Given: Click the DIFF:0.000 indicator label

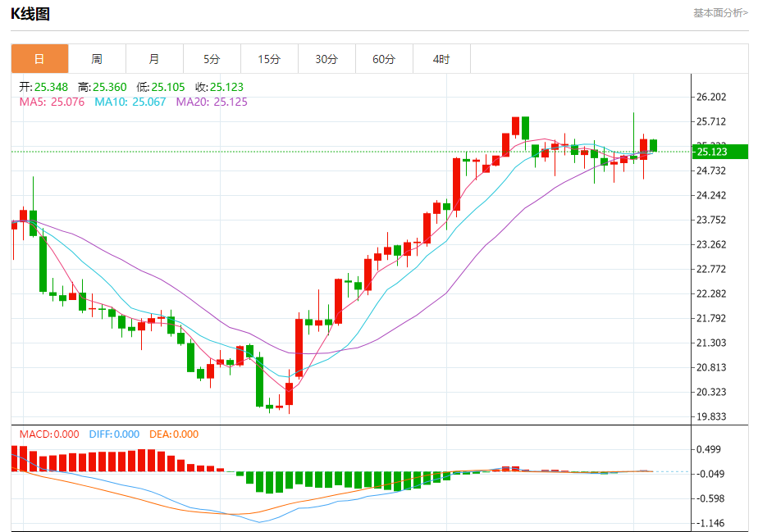Looking at the screenshot, I should (x=114, y=434).
